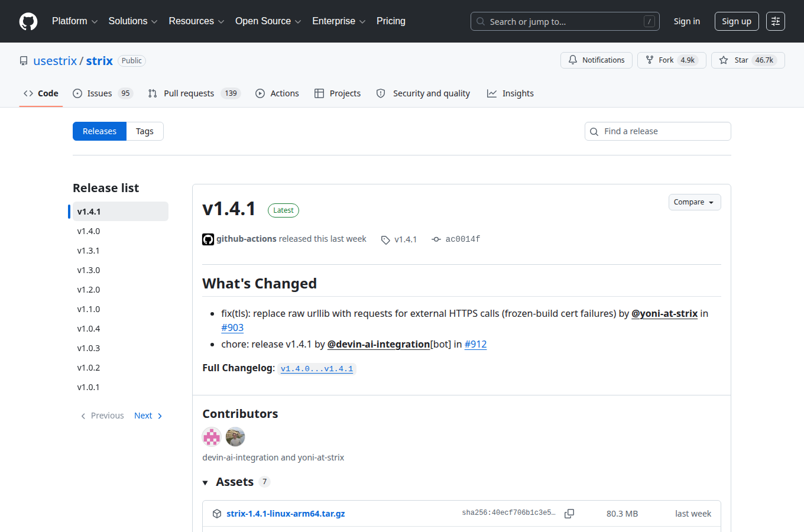The width and height of the screenshot is (804, 532).
Task: Open the Security and quality tab
Action: (x=423, y=93)
